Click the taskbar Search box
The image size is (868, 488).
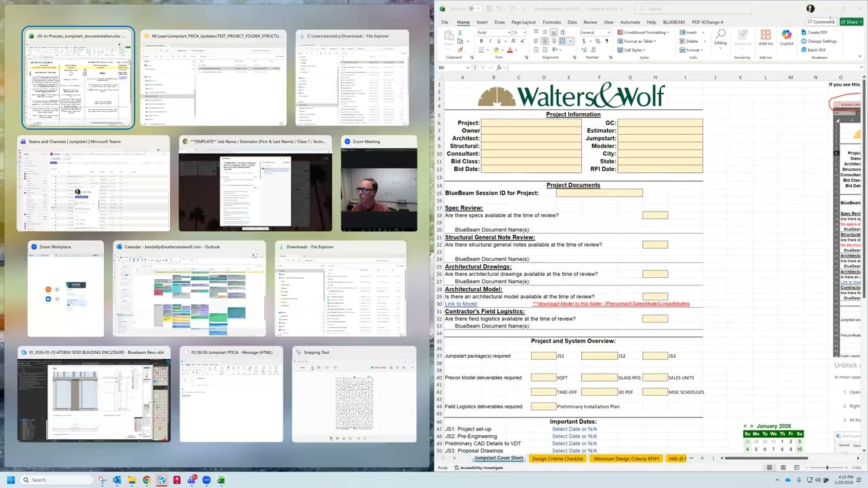(x=58, y=480)
